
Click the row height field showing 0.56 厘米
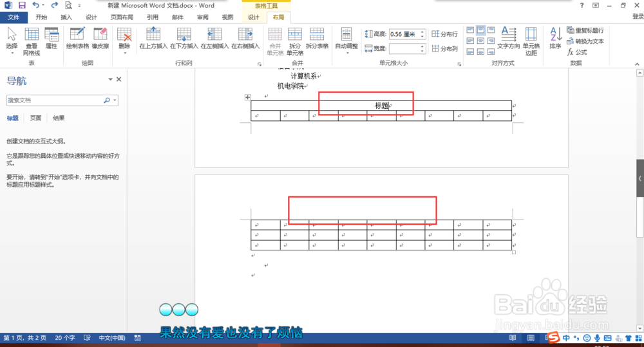[404, 34]
